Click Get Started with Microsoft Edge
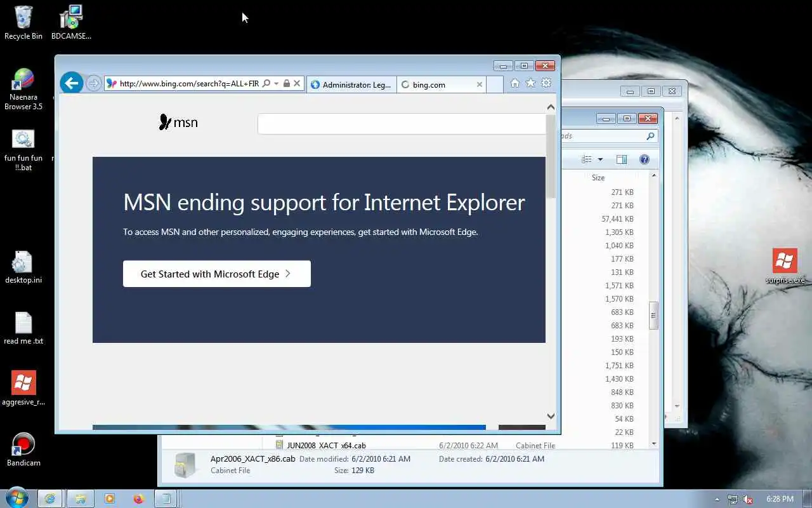This screenshot has height=508, width=812. [x=217, y=274]
